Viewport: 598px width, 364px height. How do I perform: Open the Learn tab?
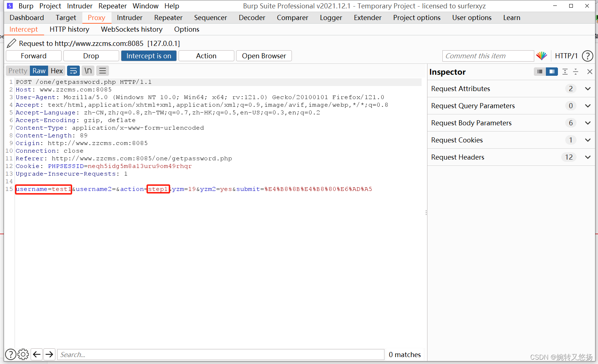[512, 17]
